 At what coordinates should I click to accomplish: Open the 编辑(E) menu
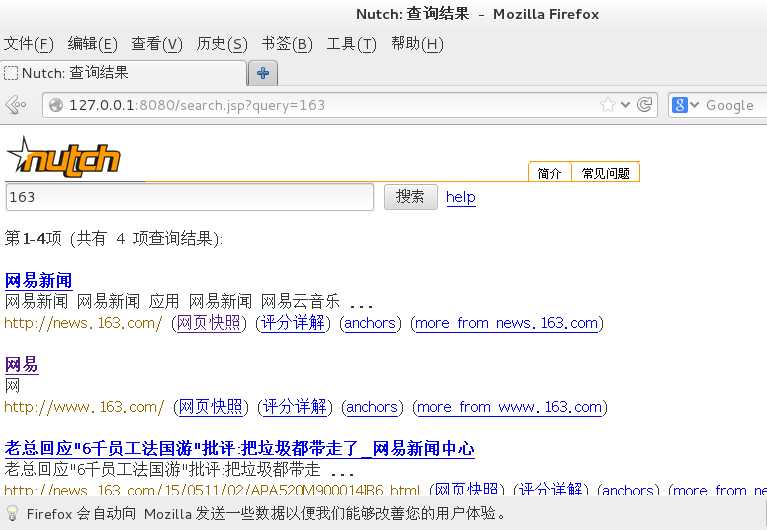click(x=92, y=44)
